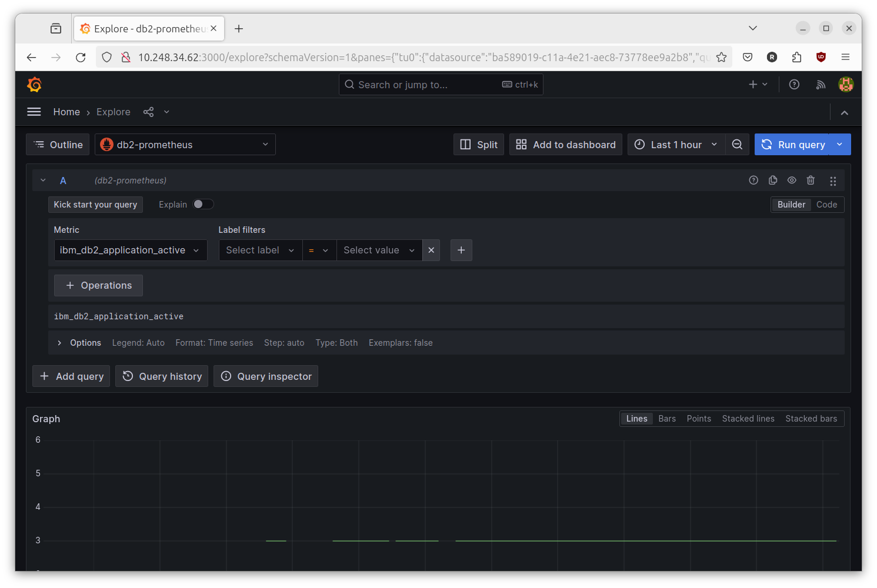
Task: Select Stacked lines graph style
Action: coord(748,419)
